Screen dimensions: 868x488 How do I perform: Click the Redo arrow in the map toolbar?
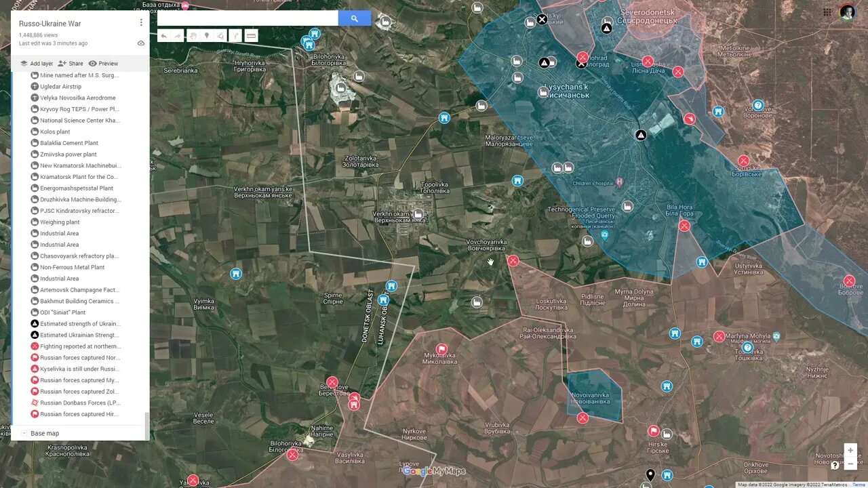(178, 36)
